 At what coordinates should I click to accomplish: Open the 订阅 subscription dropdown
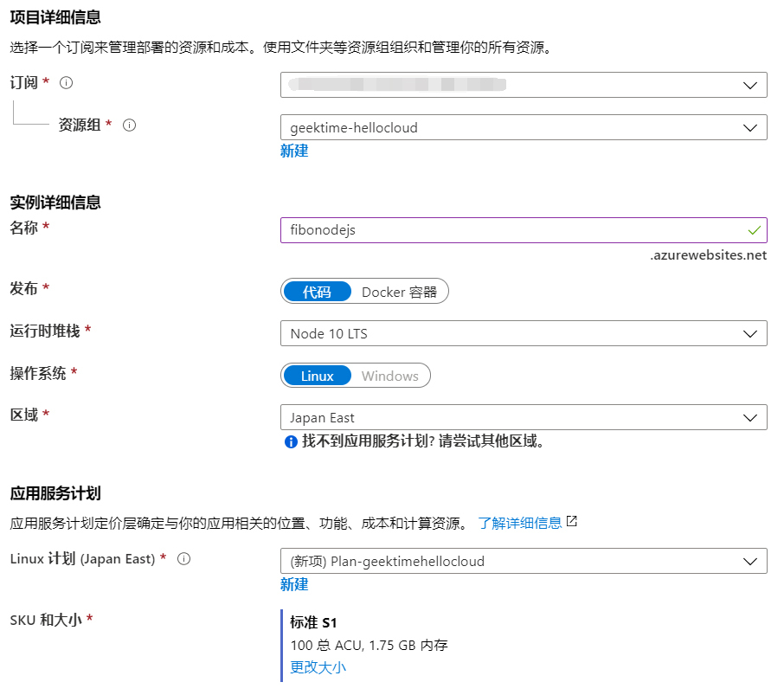coord(524,85)
